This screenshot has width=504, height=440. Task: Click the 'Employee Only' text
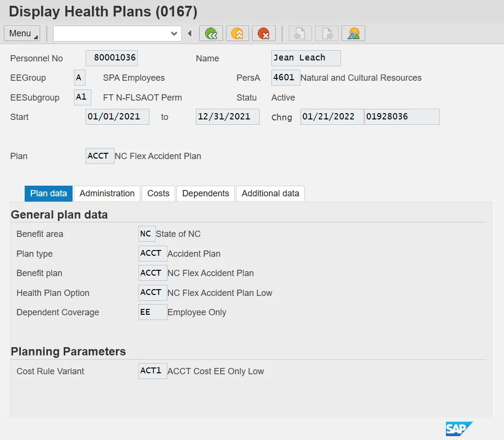point(197,312)
